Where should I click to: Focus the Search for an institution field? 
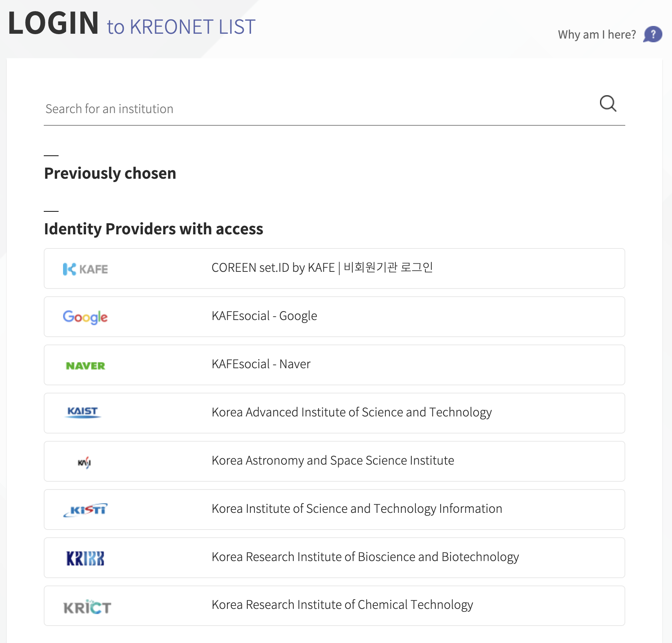click(x=315, y=109)
